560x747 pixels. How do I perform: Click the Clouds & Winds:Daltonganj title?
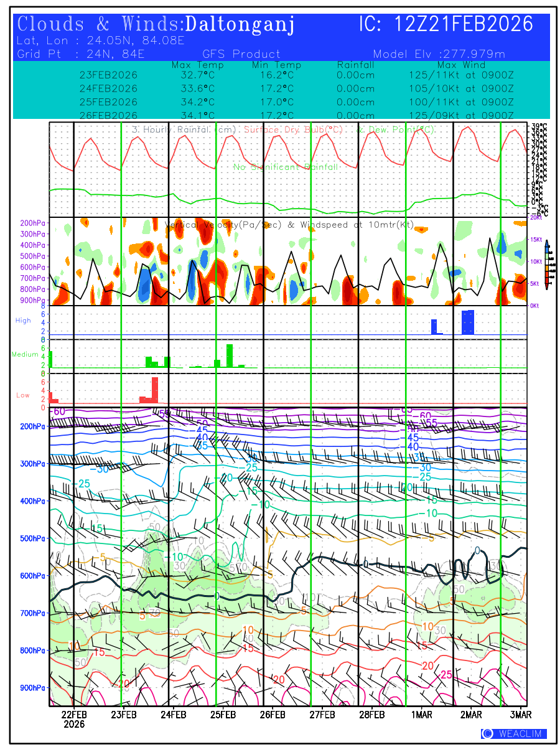(156, 25)
